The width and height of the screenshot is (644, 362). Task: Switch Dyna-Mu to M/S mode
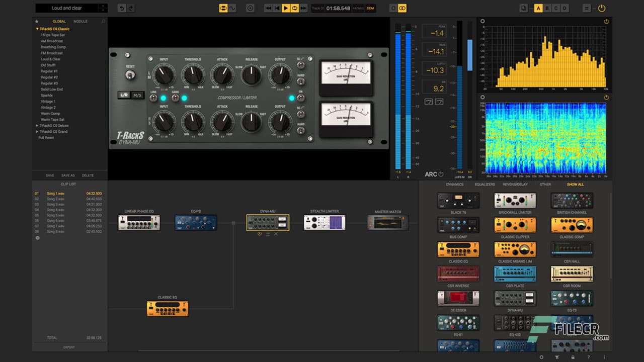[137, 95]
